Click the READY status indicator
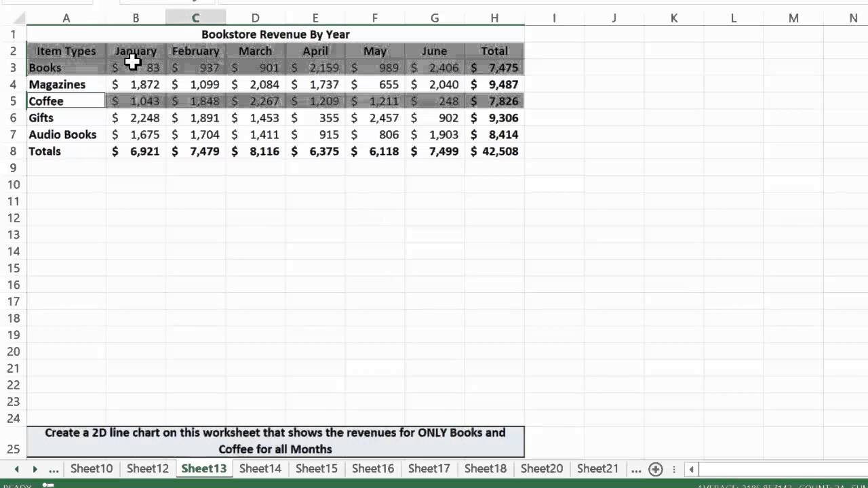 click(17, 486)
